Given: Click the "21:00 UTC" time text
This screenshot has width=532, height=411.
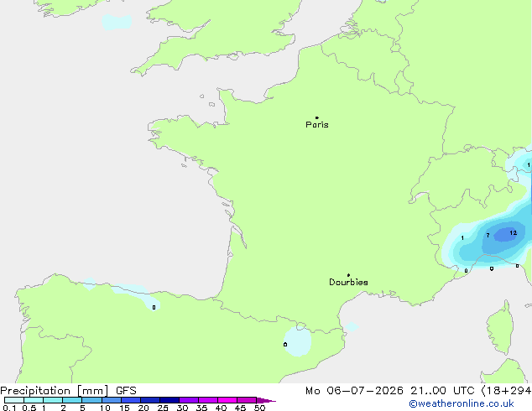Looking at the screenshot, I should 442,391.
